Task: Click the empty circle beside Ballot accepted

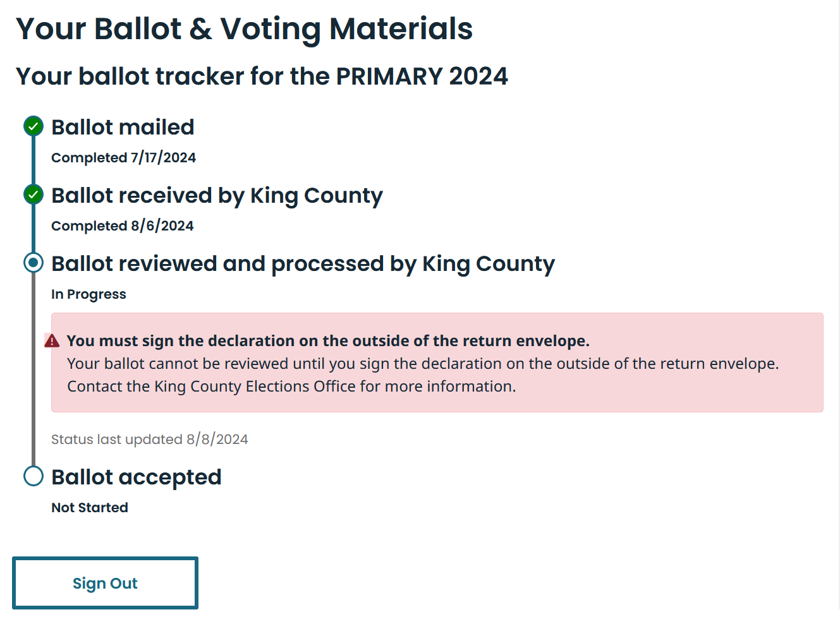Action: (x=33, y=476)
